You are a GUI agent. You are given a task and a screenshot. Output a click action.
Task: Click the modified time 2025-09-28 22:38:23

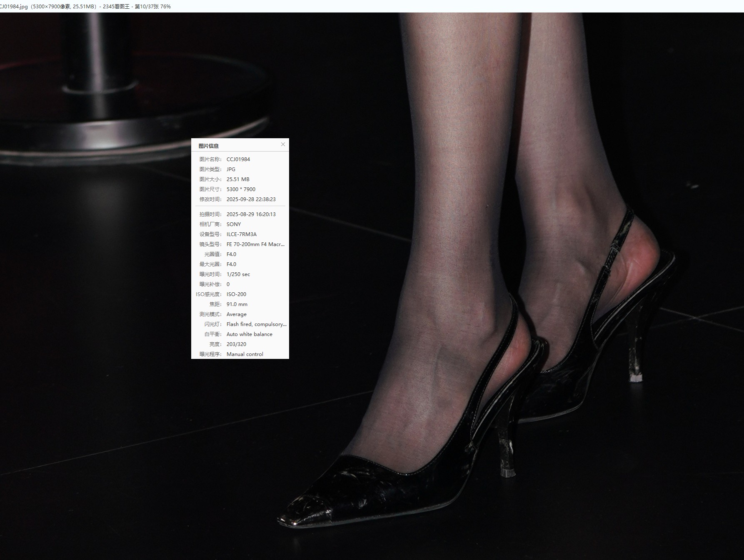coord(251,199)
